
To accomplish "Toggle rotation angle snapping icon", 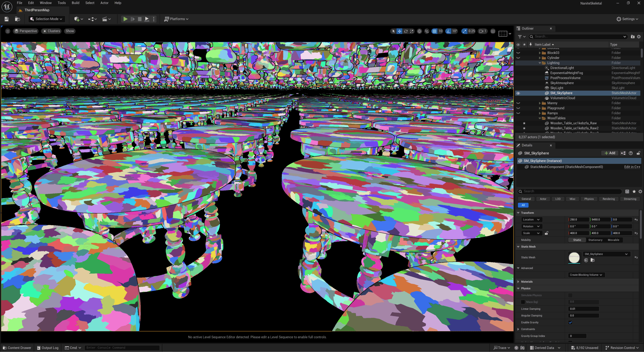I will (449, 31).
